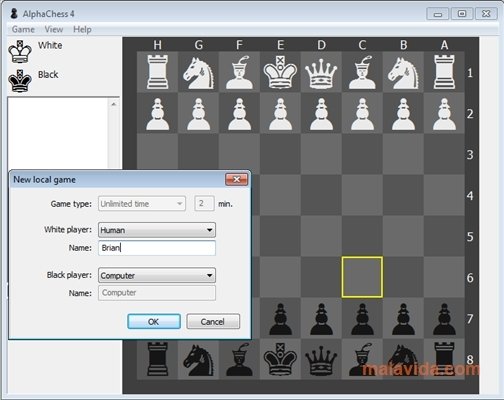This screenshot has height=400, width=504.
Task: Click the AlphaChess pawn icon in title bar
Action: (14, 14)
